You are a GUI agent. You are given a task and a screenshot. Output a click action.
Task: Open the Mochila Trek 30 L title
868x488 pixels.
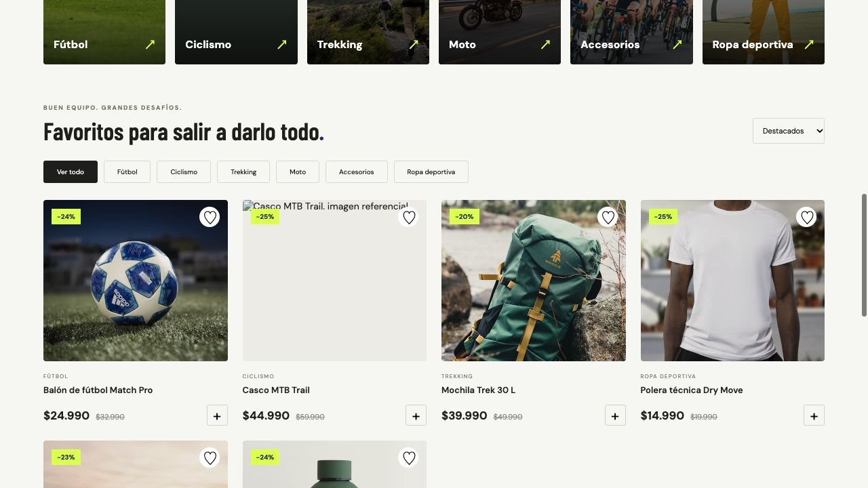tap(479, 390)
